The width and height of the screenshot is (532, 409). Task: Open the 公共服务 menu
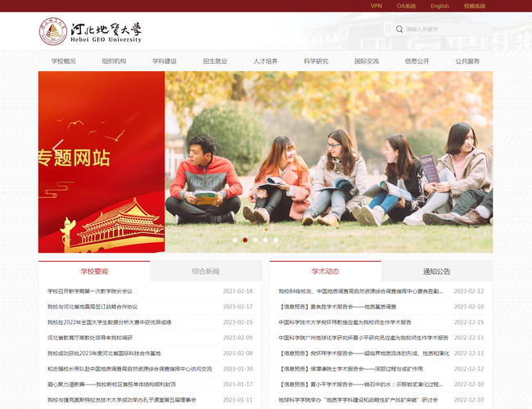pos(467,61)
